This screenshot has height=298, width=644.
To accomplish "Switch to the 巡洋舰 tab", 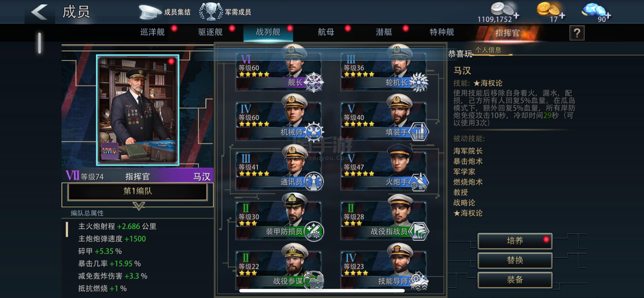I will point(153,32).
